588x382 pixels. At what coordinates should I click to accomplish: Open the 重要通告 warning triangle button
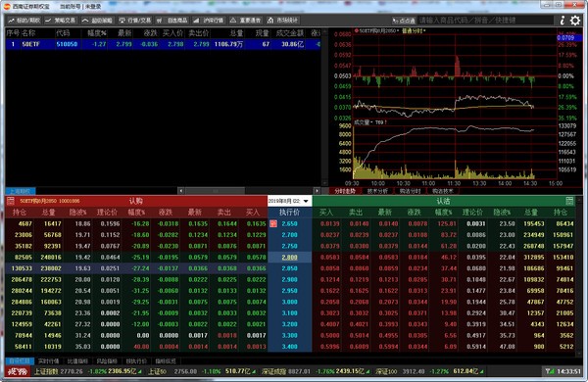pos(246,21)
